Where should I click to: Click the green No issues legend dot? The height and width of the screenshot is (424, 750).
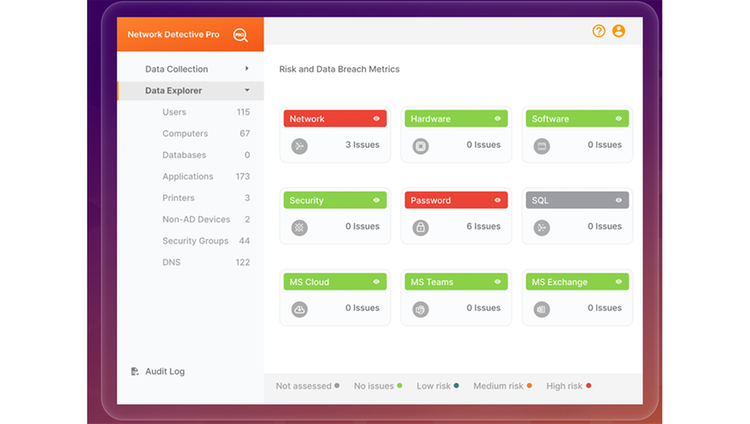pos(400,385)
